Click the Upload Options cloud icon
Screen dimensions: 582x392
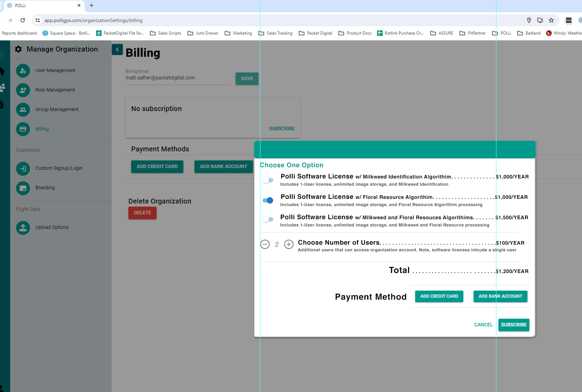pyautogui.click(x=23, y=227)
